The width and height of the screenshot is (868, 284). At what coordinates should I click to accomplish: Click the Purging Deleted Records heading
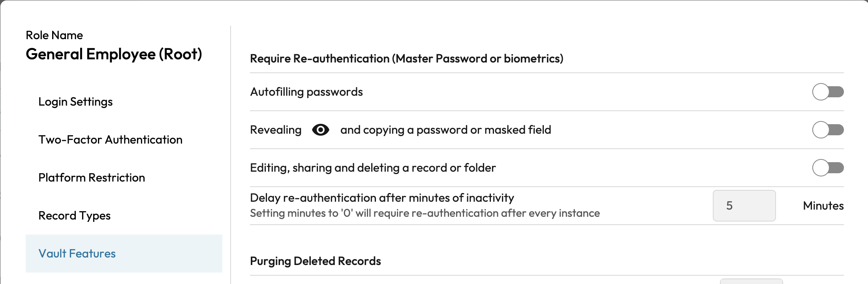coord(315,261)
